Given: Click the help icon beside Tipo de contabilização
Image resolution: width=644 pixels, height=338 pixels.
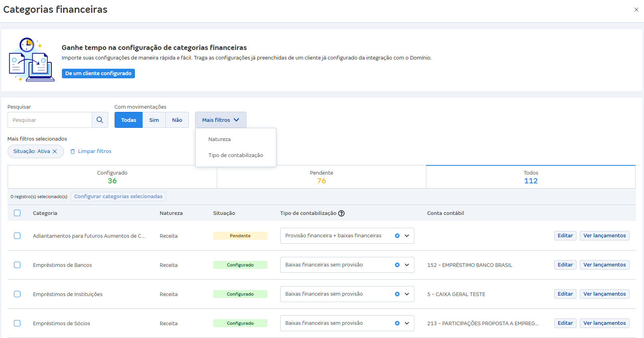Looking at the screenshot, I should click(x=341, y=213).
